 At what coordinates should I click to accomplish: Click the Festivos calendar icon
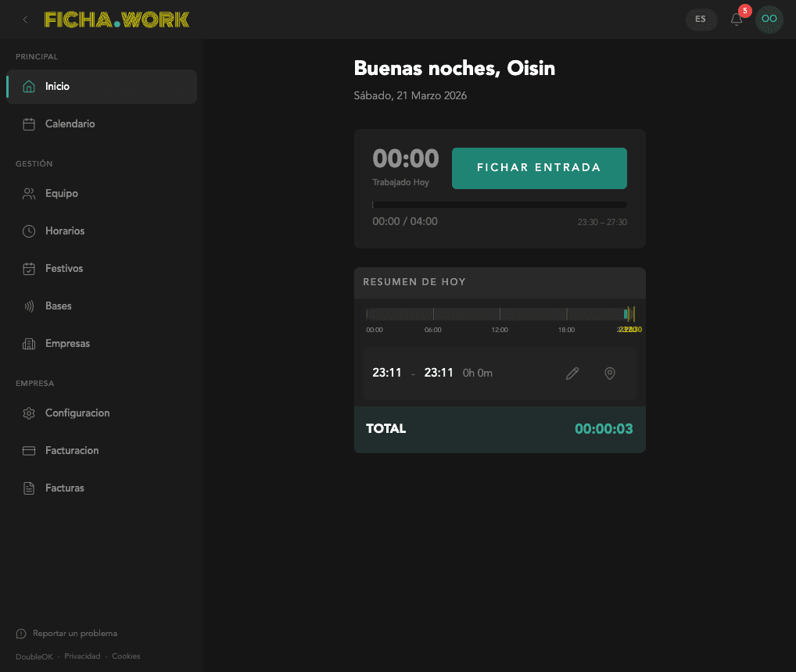(x=28, y=268)
